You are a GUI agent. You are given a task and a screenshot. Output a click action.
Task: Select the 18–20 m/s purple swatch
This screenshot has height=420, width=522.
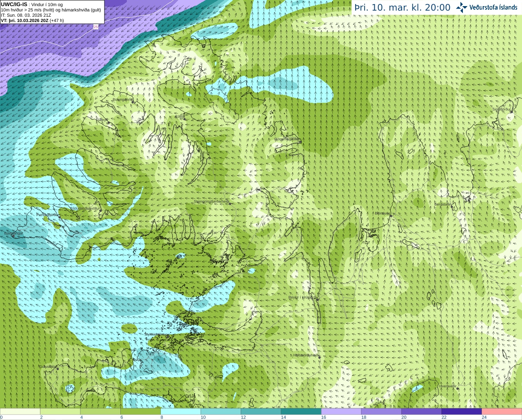[382, 411]
